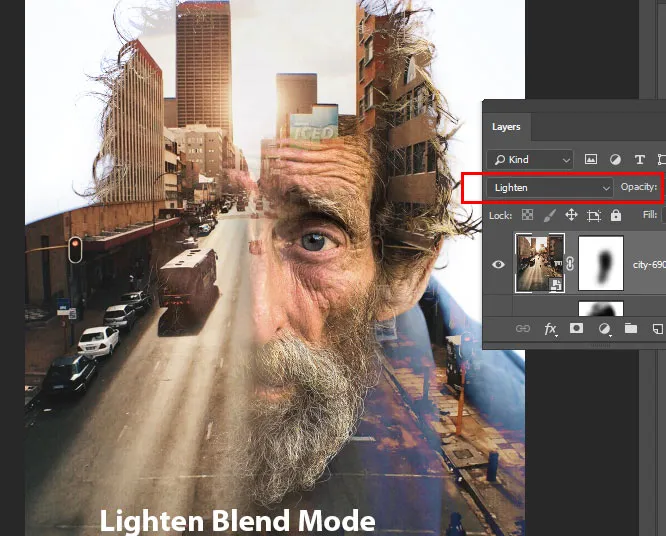
Task: Lock transparent pixels icon
Action: [x=527, y=215]
